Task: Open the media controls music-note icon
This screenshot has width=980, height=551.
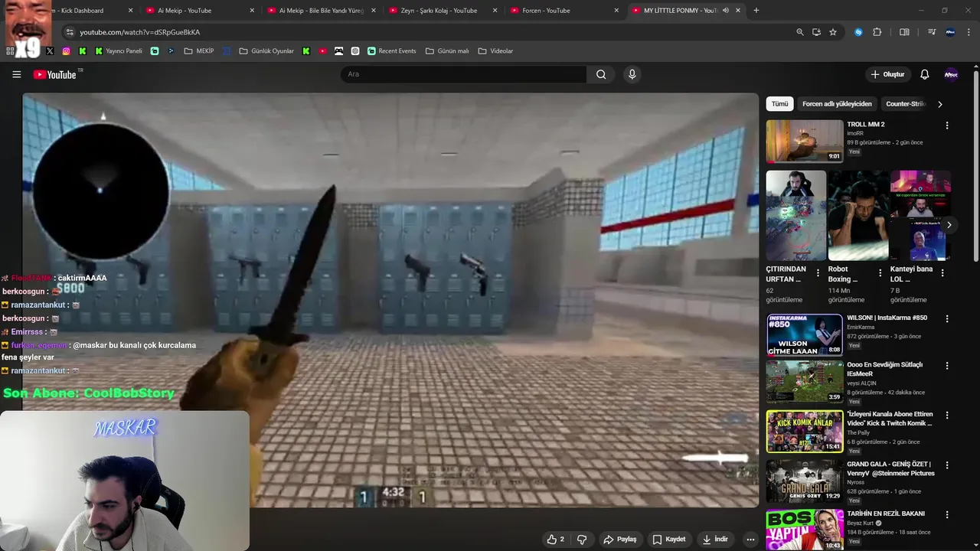Action: click(x=932, y=32)
